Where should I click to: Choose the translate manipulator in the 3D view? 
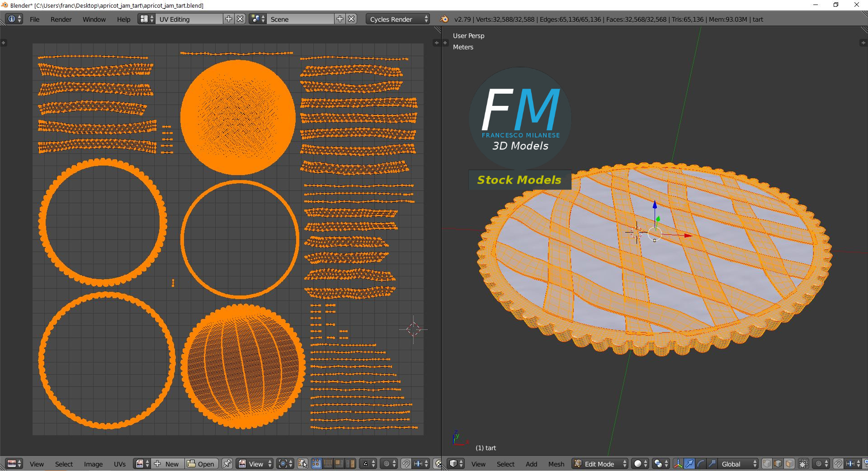click(x=689, y=464)
